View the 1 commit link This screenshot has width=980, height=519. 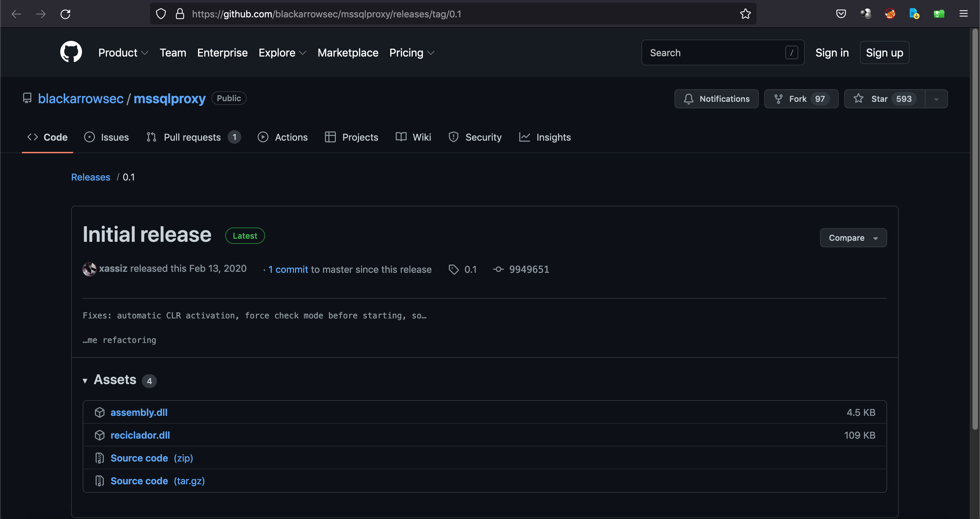pos(288,269)
